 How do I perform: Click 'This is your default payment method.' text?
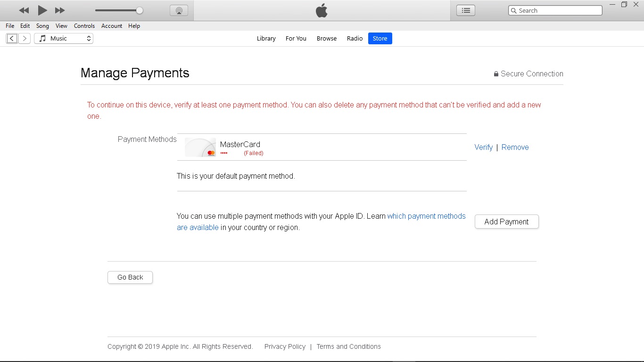(236, 176)
